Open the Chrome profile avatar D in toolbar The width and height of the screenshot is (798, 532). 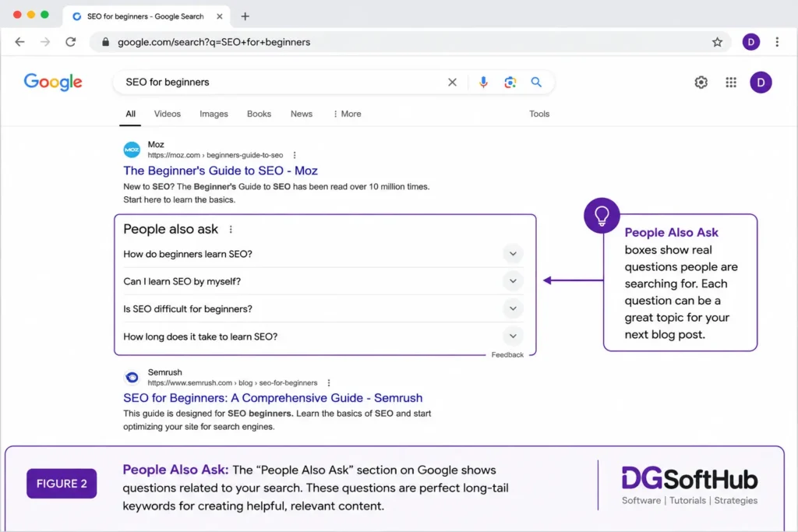[750, 42]
